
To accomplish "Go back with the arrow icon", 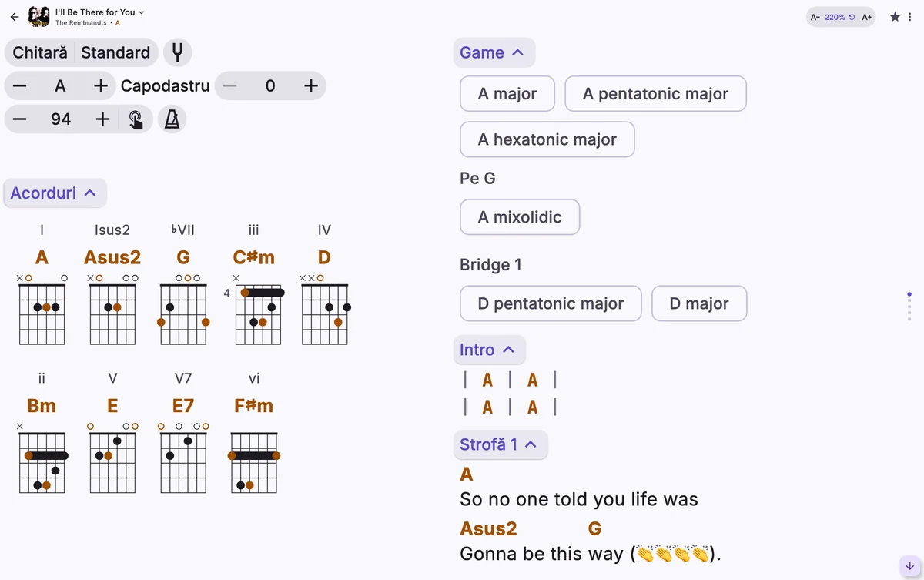I will (x=15, y=16).
